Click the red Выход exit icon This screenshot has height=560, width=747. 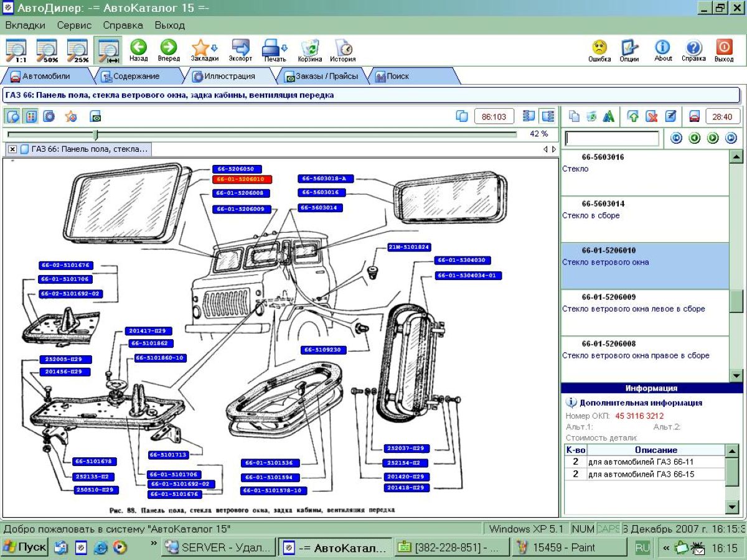click(724, 50)
